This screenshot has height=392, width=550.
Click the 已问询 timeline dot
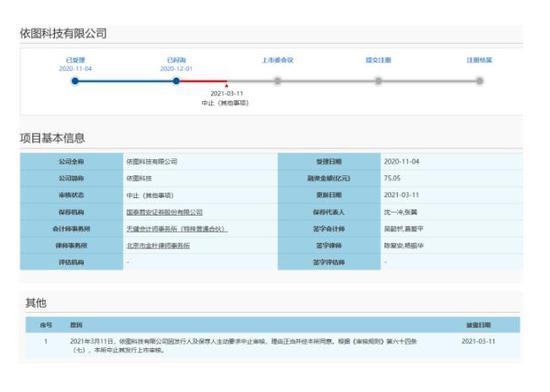pyautogui.click(x=176, y=81)
